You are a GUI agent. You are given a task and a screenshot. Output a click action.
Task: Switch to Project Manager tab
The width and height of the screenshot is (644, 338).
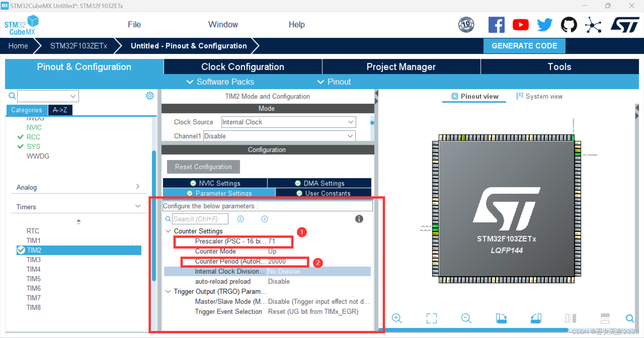(x=401, y=67)
